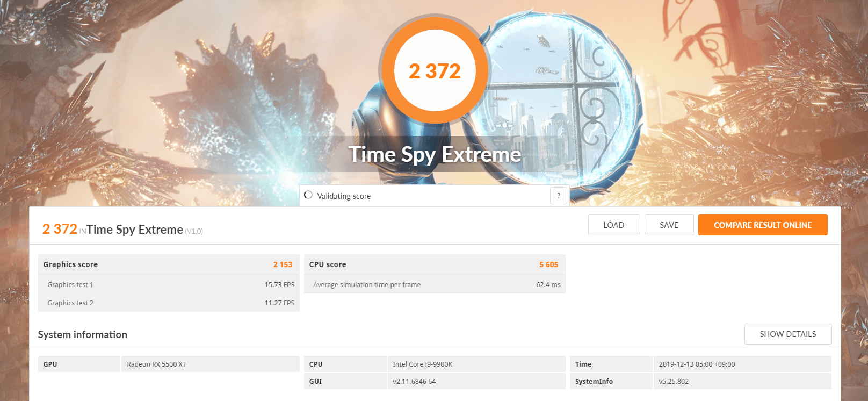Click the graphics score value 2 153

(x=283, y=264)
